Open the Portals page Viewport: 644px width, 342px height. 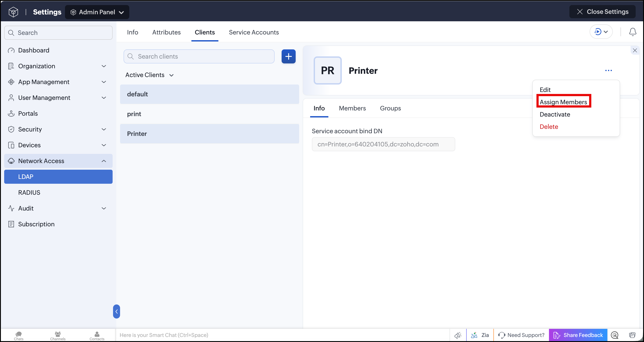click(59, 113)
